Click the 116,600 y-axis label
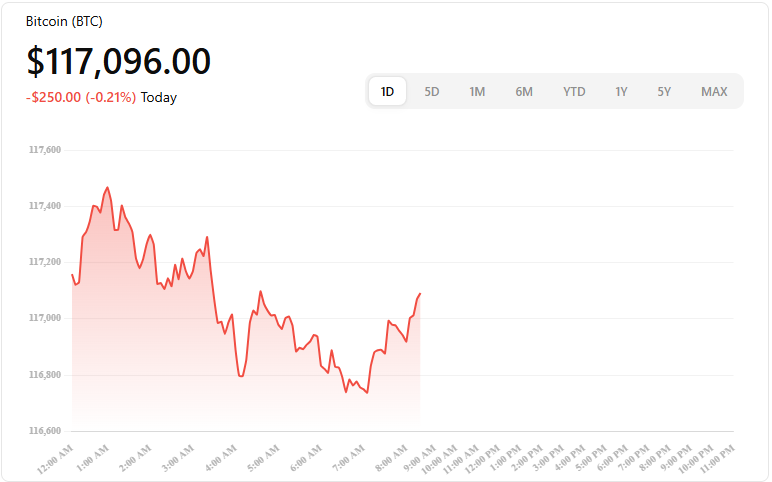Viewport: 772px width, 482px height. pos(45,431)
